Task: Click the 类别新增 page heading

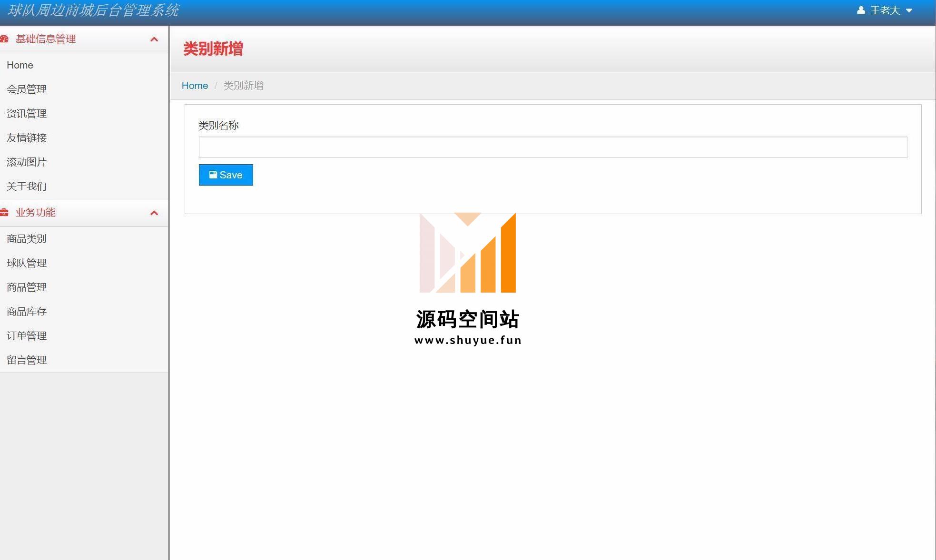Action: (213, 49)
